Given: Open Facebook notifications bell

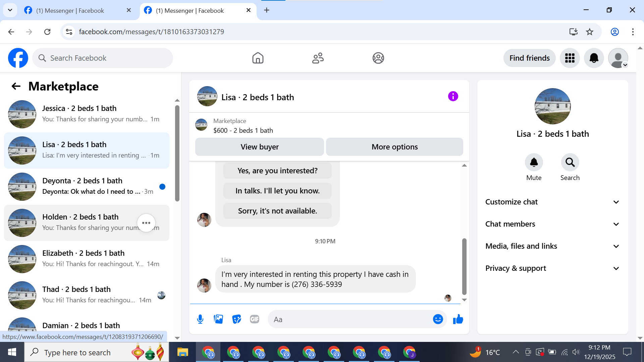Looking at the screenshot, I should pos(594,58).
